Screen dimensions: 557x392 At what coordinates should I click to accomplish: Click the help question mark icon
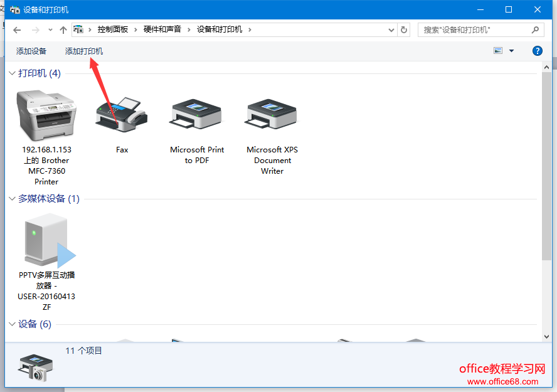[x=538, y=51]
